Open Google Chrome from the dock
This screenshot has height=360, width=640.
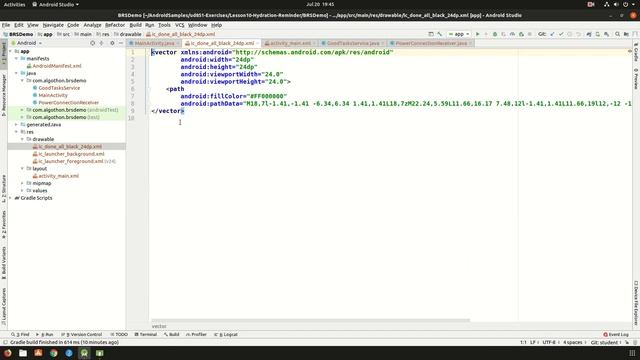53,353
